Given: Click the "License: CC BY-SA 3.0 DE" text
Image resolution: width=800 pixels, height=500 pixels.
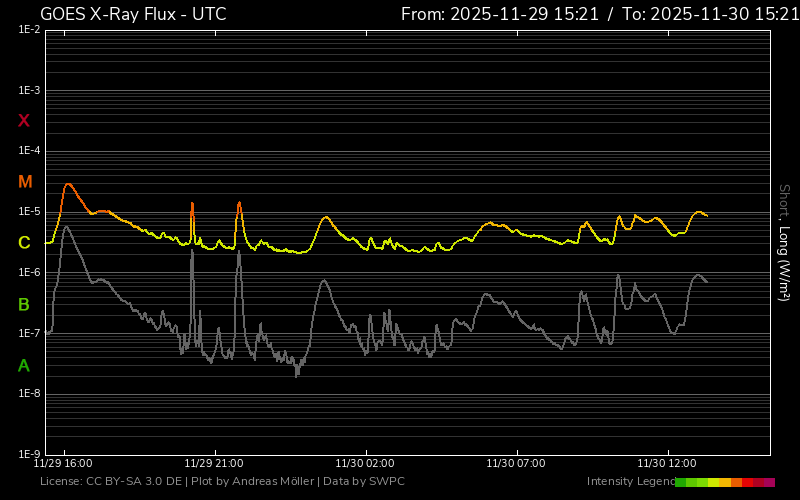Looking at the screenshot, I should tap(111, 481).
